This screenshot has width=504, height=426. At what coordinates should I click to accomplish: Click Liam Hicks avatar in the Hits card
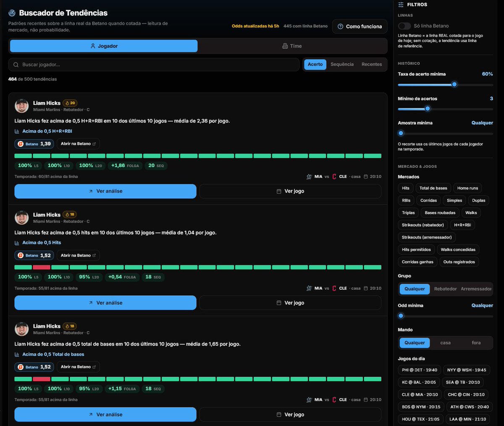point(21,217)
